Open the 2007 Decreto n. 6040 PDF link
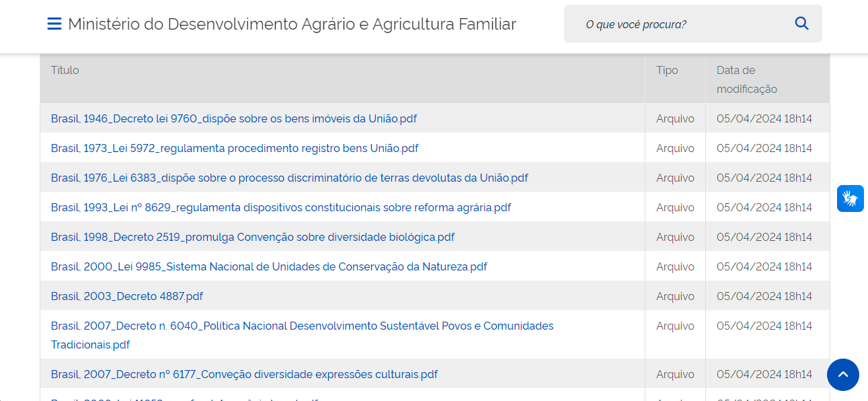 click(x=302, y=326)
